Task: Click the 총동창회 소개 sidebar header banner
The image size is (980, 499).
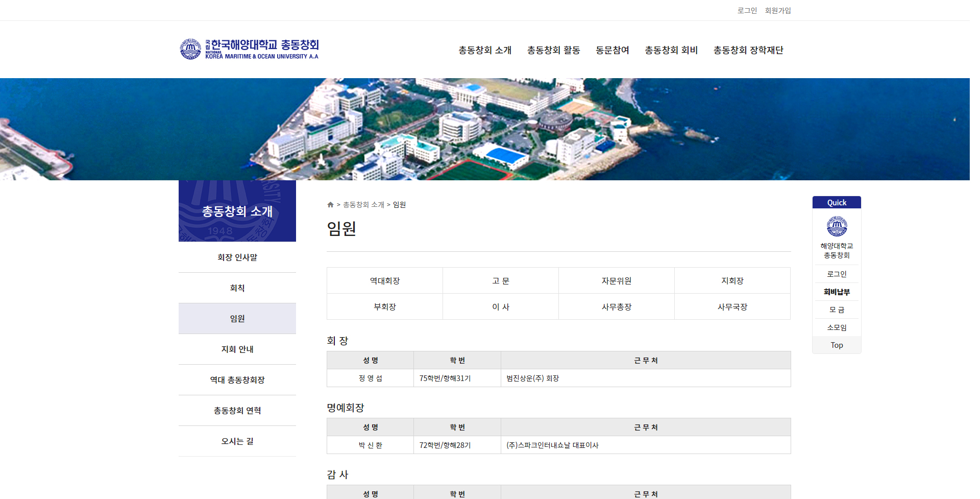Action: (x=237, y=211)
